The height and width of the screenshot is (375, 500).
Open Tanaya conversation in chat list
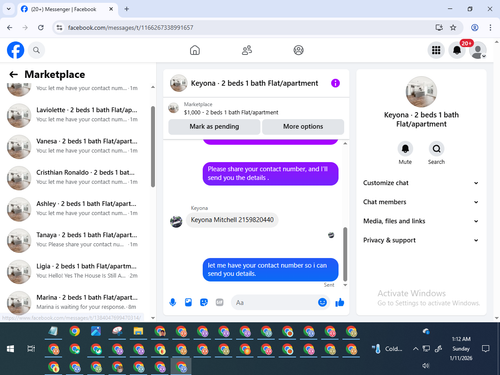[x=77, y=240]
